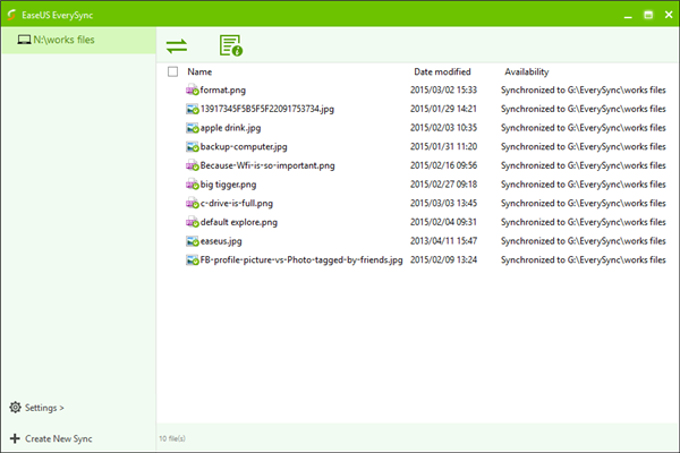Click Create New Sync
Viewport: 680px width, 453px height.
(58, 438)
